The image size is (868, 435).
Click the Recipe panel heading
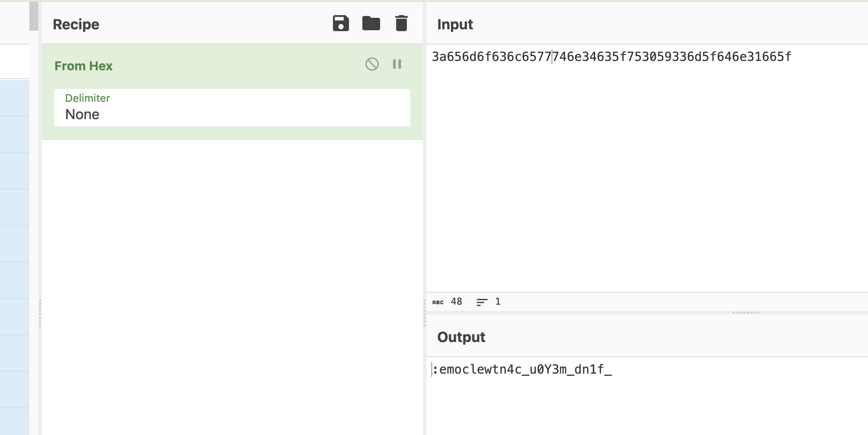pos(76,24)
